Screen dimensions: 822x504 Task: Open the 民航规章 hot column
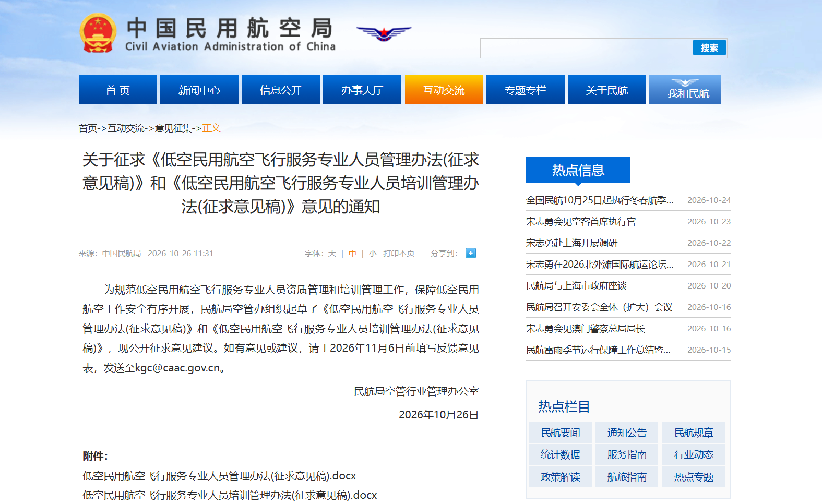click(694, 433)
